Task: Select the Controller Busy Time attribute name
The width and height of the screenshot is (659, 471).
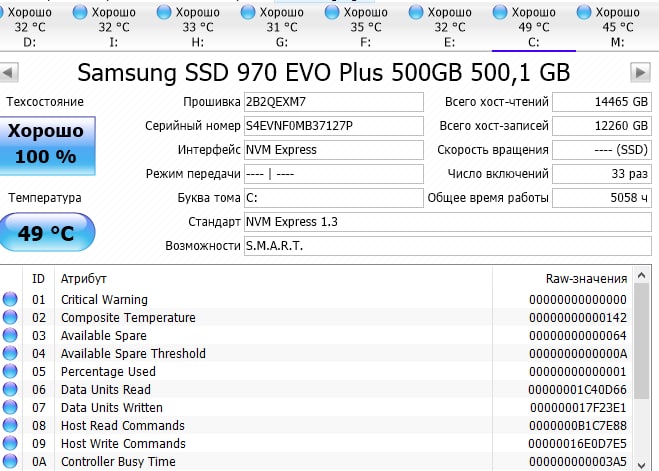Action: click(x=118, y=462)
